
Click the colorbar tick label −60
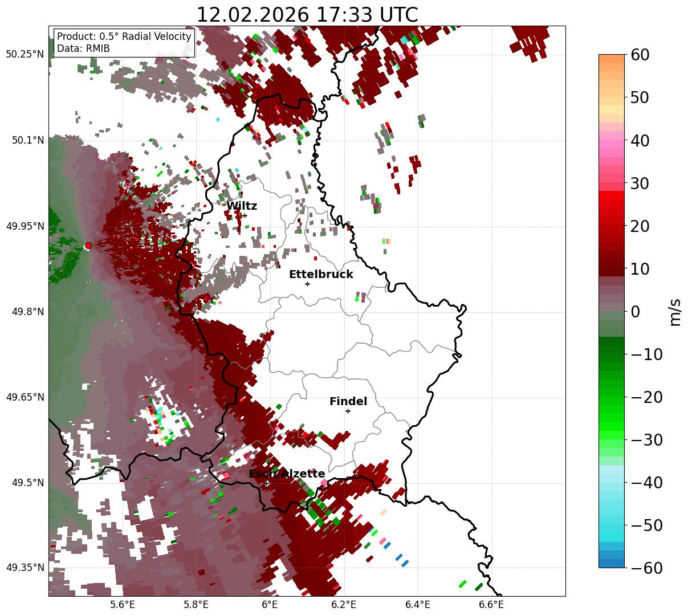pyautogui.click(x=646, y=568)
